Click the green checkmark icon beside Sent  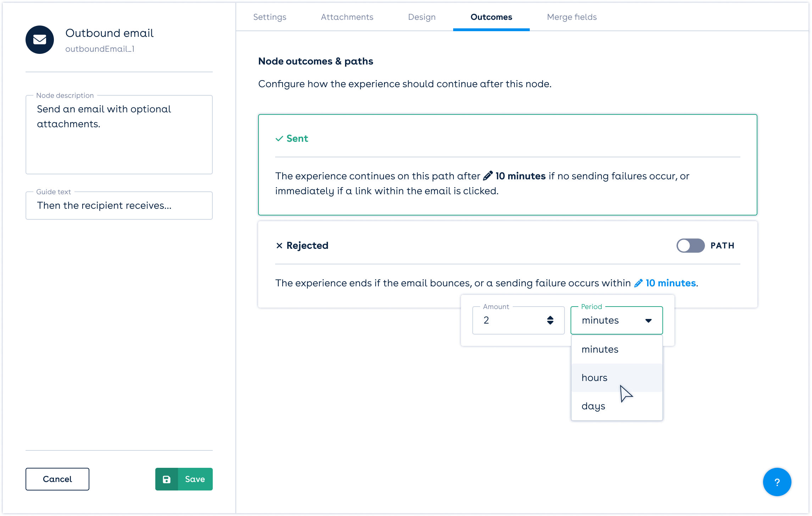click(x=279, y=139)
